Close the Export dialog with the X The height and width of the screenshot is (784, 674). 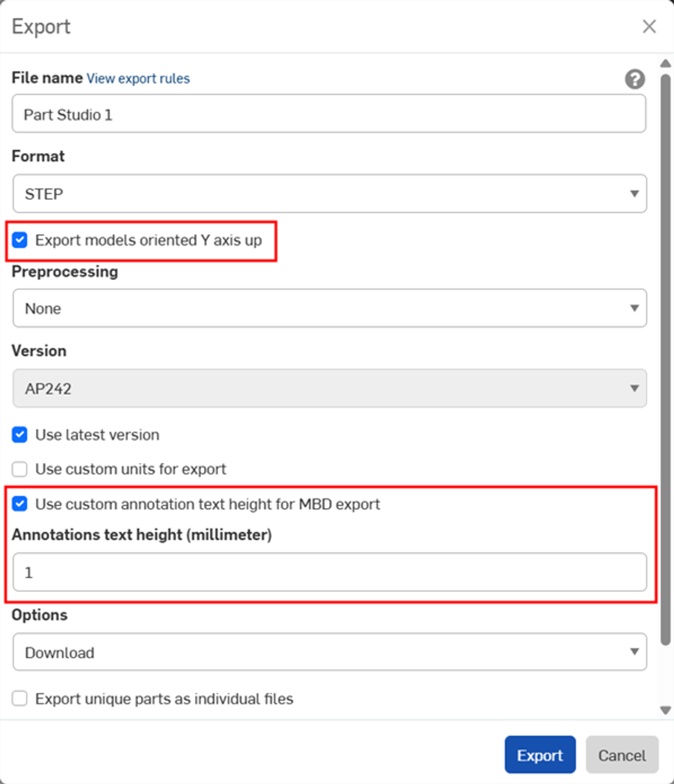(x=649, y=27)
